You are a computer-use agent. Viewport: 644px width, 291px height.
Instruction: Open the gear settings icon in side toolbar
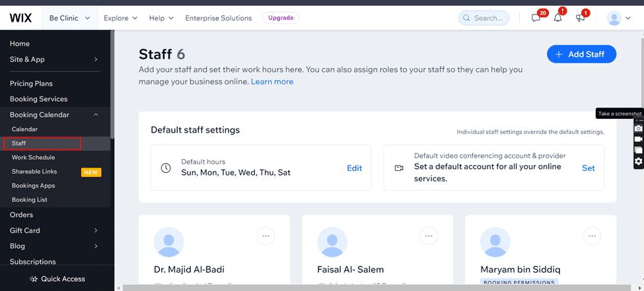638,161
